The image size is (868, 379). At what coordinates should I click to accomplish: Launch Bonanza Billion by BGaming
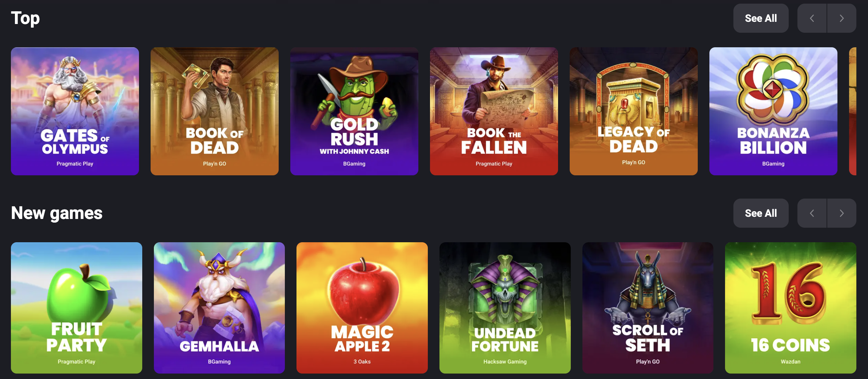(x=773, y=111)
